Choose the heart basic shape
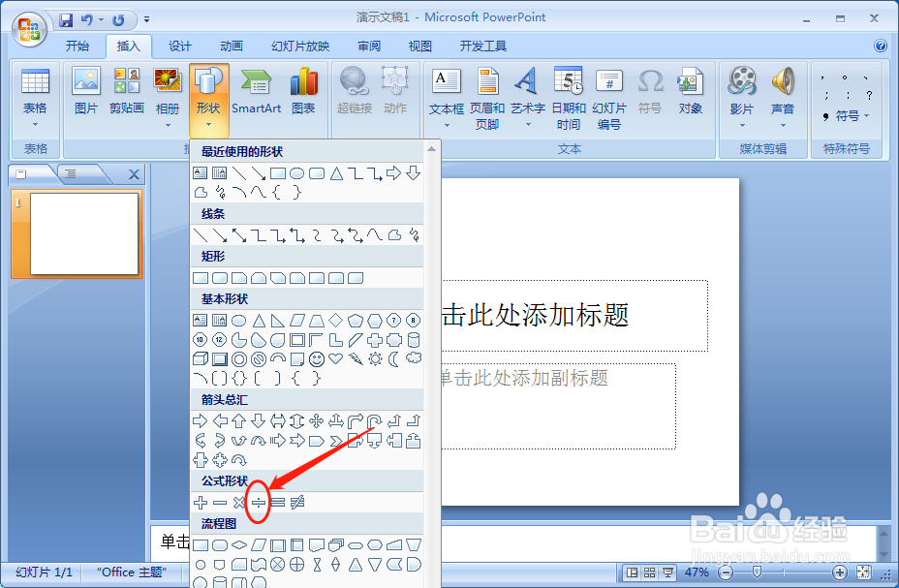The height and width of the screenshot is (588, 899). (336, 359)
